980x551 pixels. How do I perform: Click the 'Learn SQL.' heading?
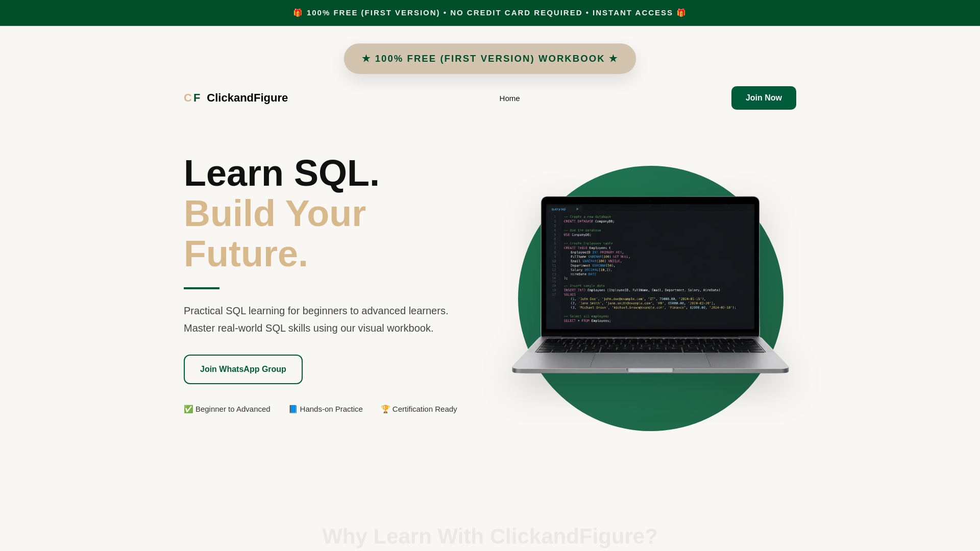[x=282, y=173]
